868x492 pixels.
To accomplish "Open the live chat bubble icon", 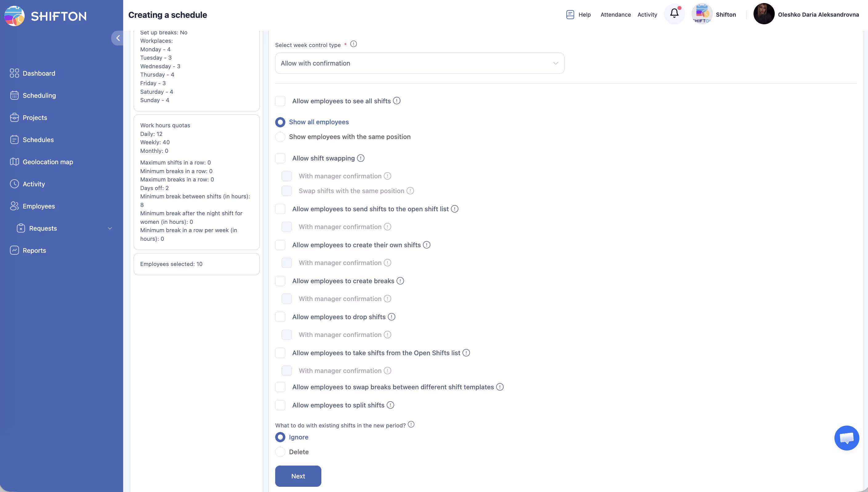I will pos(846,438).
